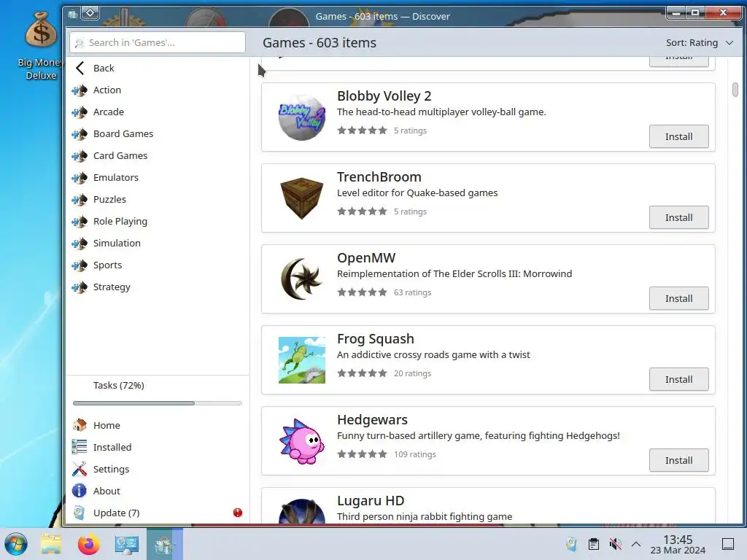Click the Back arrow icon
Image resolution: width=747 pixels, height=560 pixels.
point(80,68)
